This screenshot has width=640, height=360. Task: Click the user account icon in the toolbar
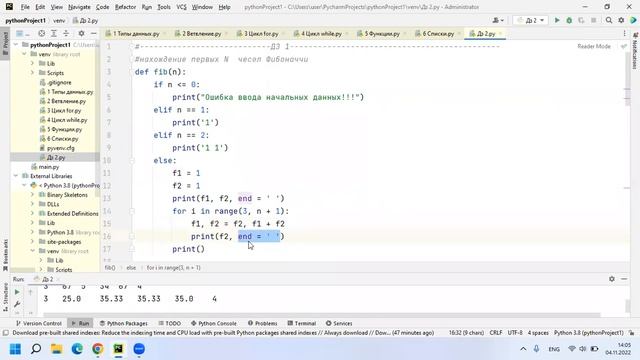tap(498, 20)
